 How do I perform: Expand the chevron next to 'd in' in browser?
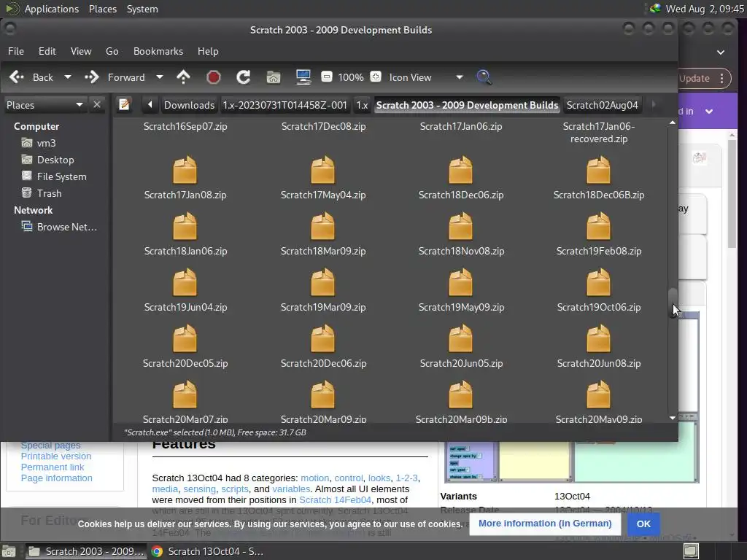coord(709,112)
